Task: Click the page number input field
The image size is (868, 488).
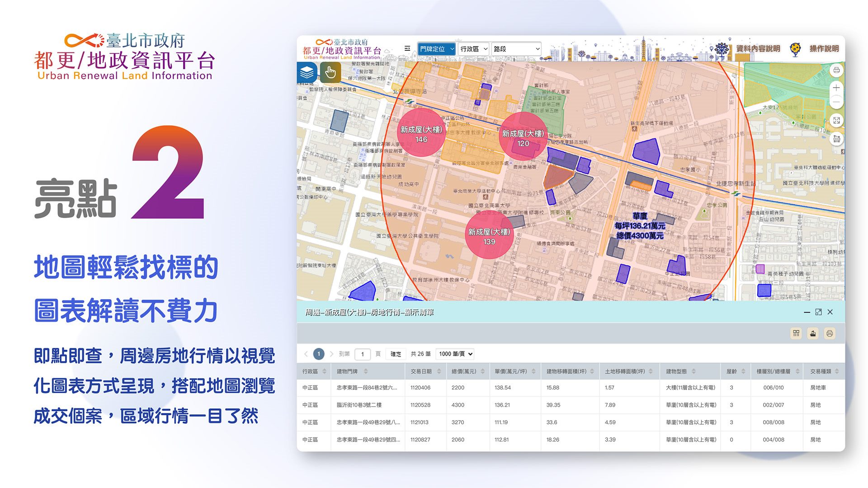Action: (x=363, y=354)
